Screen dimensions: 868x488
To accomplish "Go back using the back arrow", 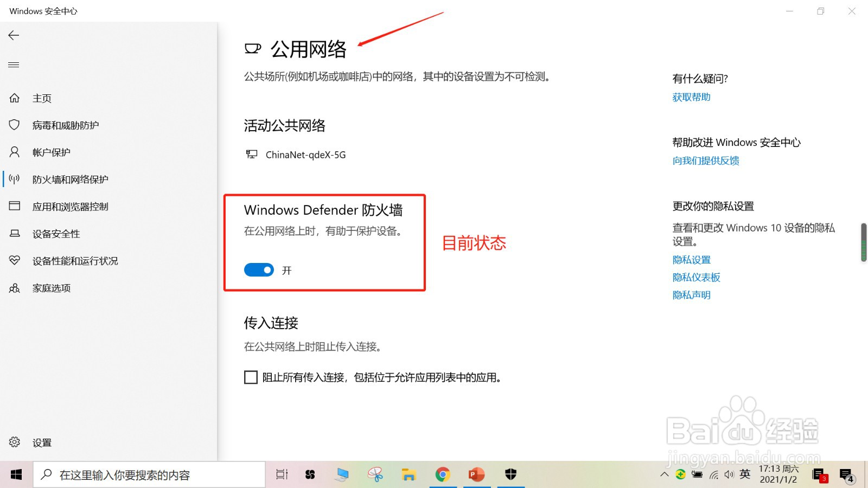I will coord(13,35).
